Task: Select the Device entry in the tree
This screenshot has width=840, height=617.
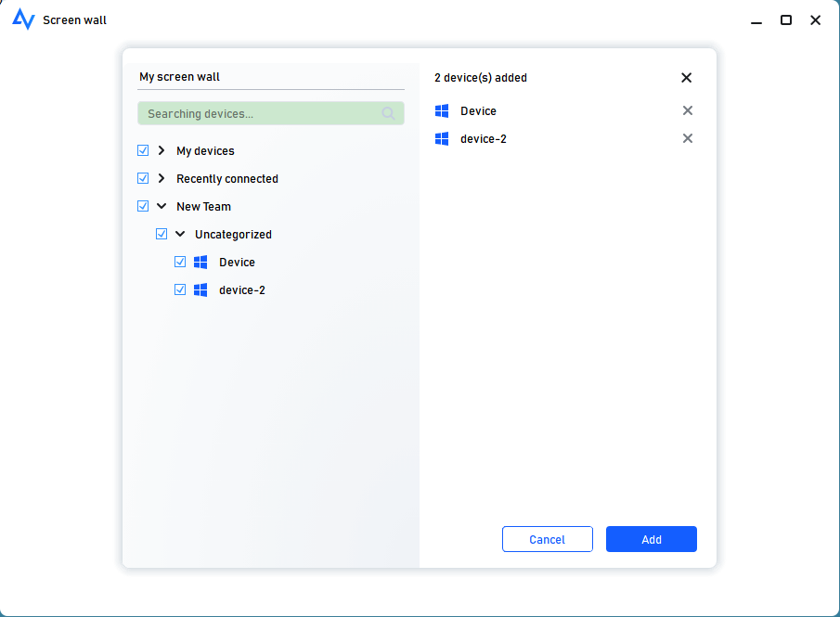Action: (x=237, y=262)
